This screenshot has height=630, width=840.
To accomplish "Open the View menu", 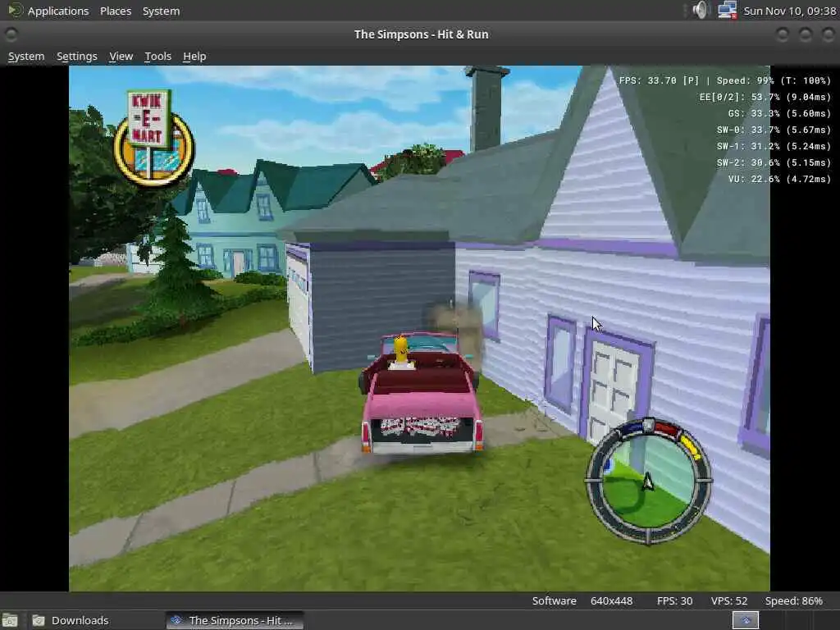I will point(121,57).
